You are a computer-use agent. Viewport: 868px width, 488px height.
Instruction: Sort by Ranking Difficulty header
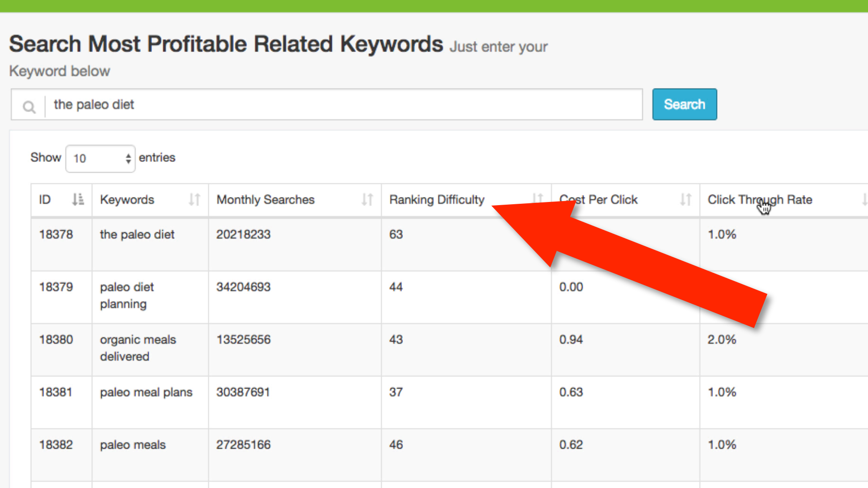click(x=437, y=199)
